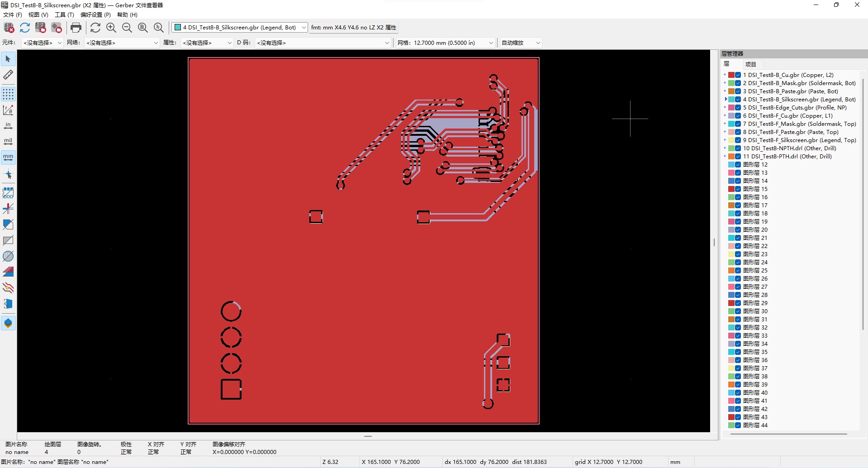Open the D码 D-code dropdown
This screenshot has width=868, height=468.
click(323, 43)
